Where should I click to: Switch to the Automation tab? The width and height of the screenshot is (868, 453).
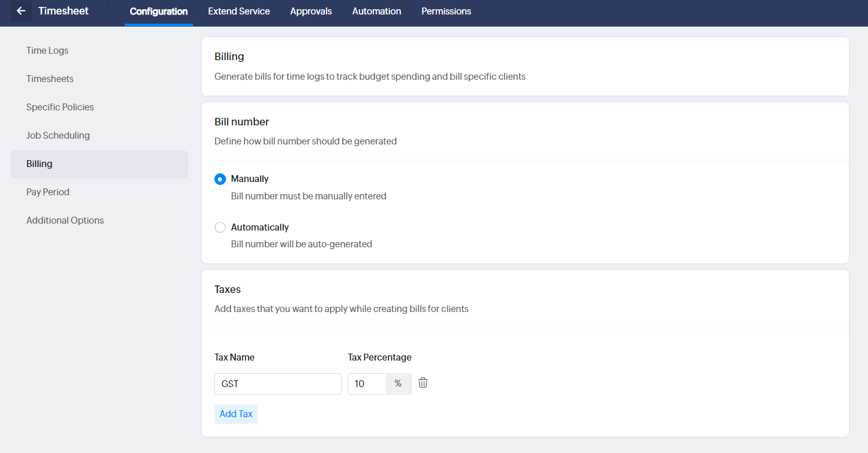tap(377, 12)
